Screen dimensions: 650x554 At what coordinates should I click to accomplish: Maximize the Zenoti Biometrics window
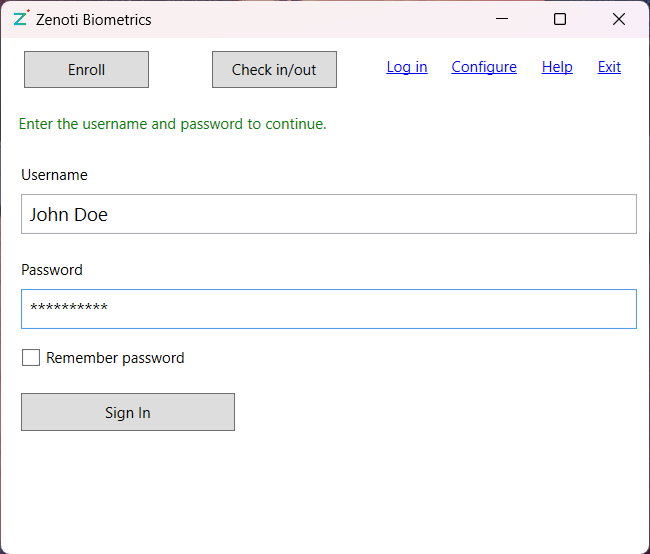pyautogui.click(x=560, y=19)
